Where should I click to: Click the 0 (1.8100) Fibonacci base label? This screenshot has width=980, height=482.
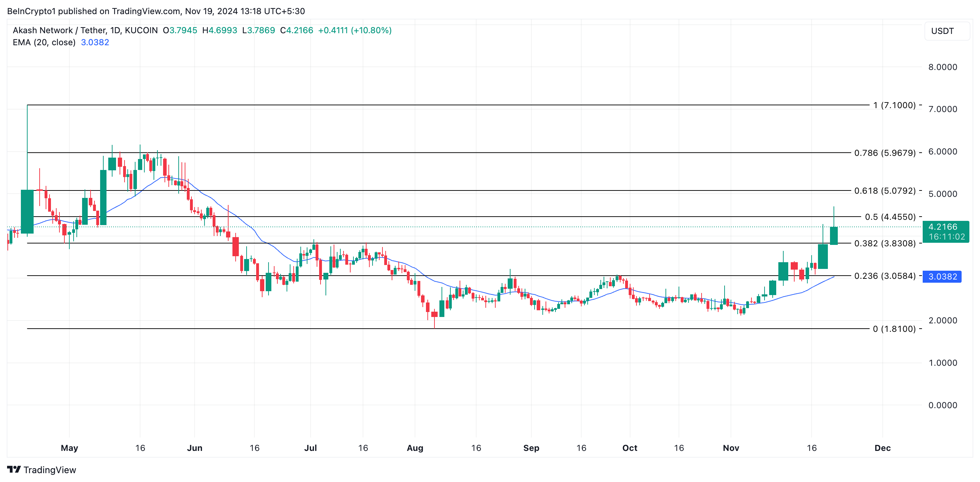pos(894,329)
